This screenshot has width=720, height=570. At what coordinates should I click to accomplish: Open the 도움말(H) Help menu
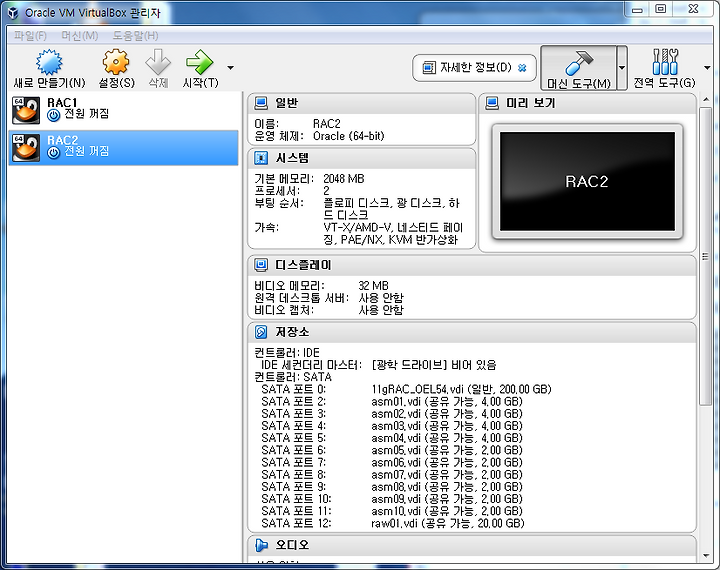click(x=135, y=35)
